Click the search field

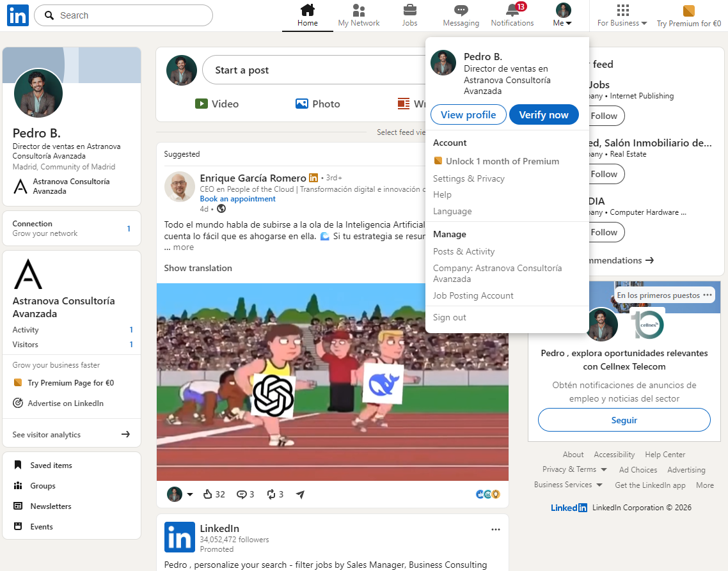pos(123,15)
